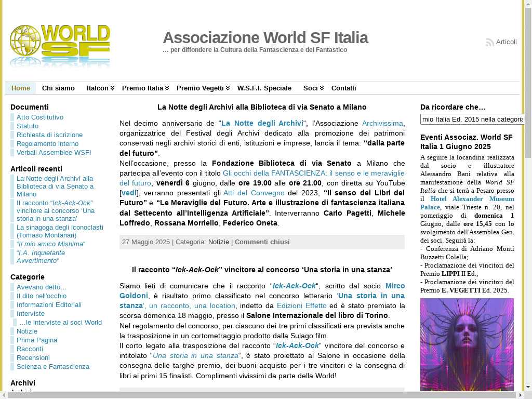Open the Edizioni Effetto link
This screenshot has width=532, height=399.
click(302, 305)
